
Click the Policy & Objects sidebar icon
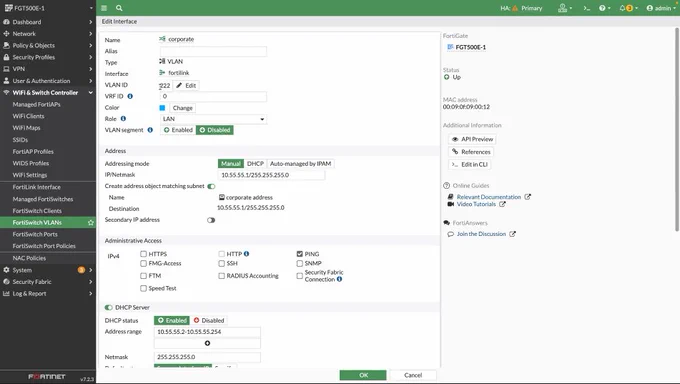coord(6,45)
